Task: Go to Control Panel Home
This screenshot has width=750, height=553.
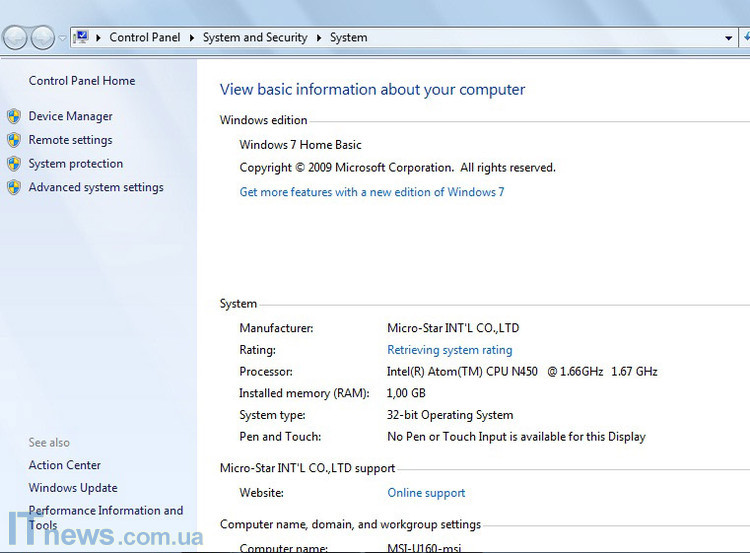Action: point(81,81)
